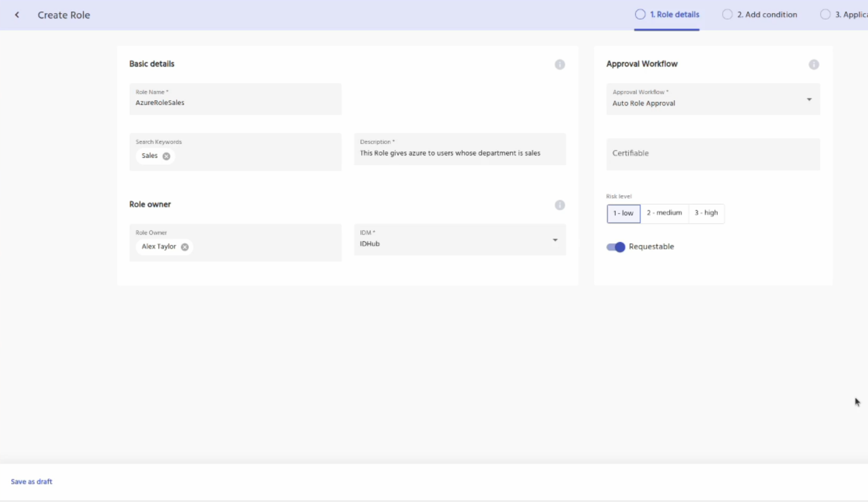Click the Approval Workflow info icon
The width and height of the screenshot is (868, 502).
point(813,65)
